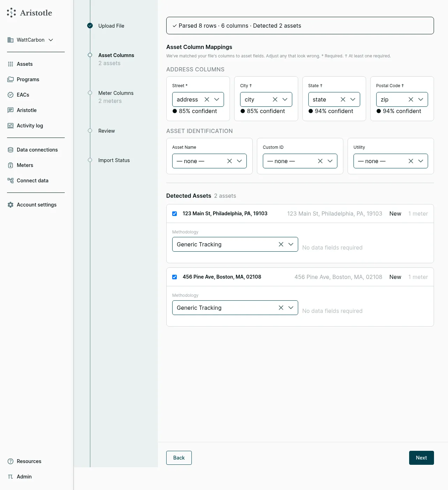Viewport: 448px width, 490px height.
Task: Click the WattCarbon building icon
Action: coord(10,40)
